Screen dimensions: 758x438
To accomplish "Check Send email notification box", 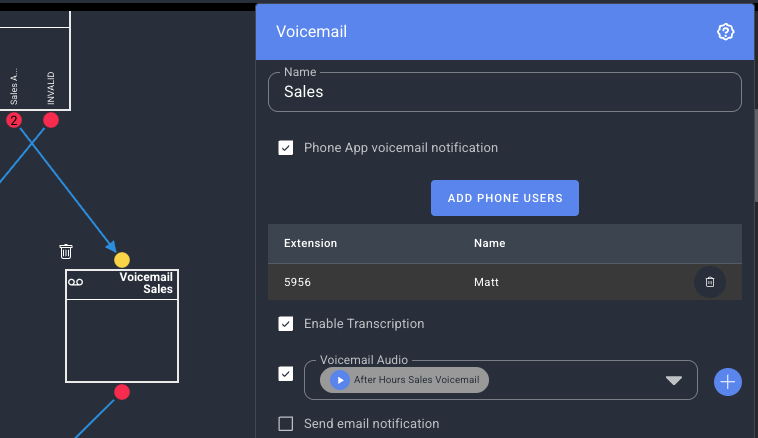I will coord(286,424).
